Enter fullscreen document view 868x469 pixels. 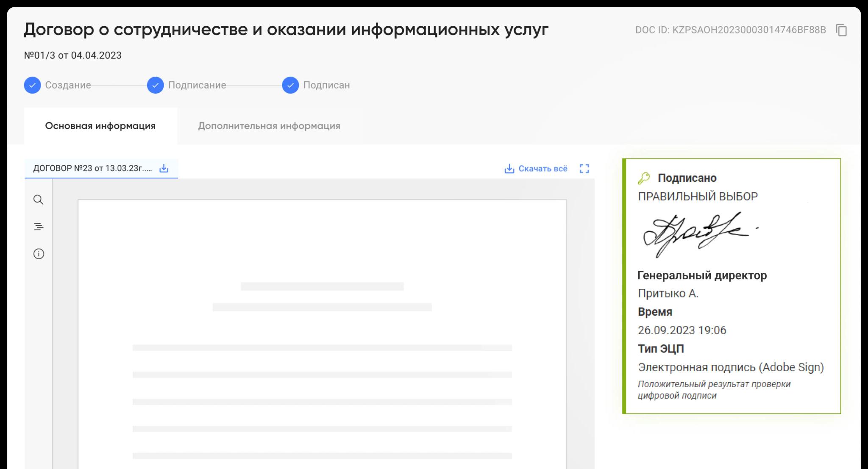(584, 169)
